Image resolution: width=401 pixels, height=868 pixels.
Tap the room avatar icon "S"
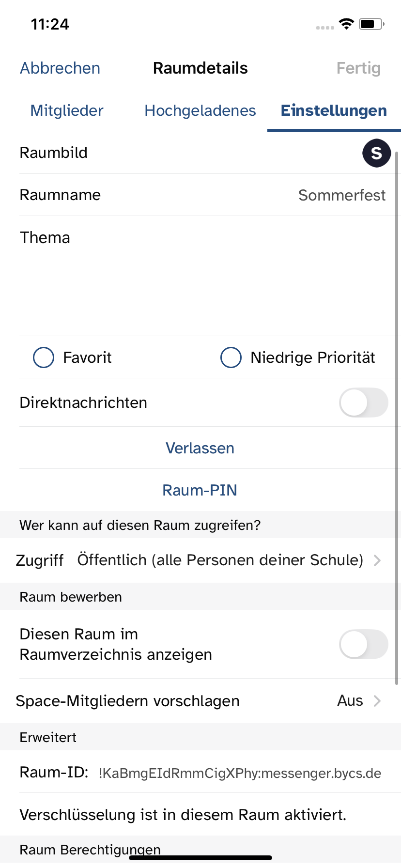coord(376,153)
